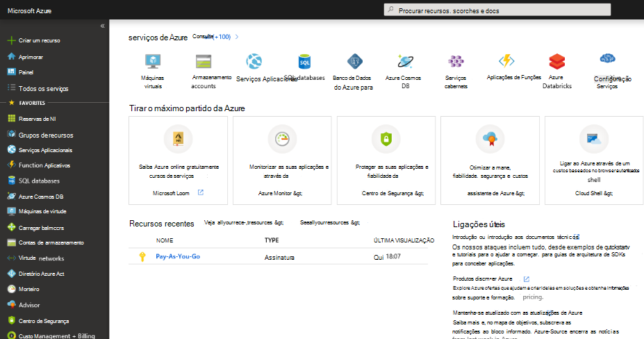Open Aplicações de Funções lightning icon
Image resolution: width=644 pixels, height=339 pixels.
click(506, 61)
